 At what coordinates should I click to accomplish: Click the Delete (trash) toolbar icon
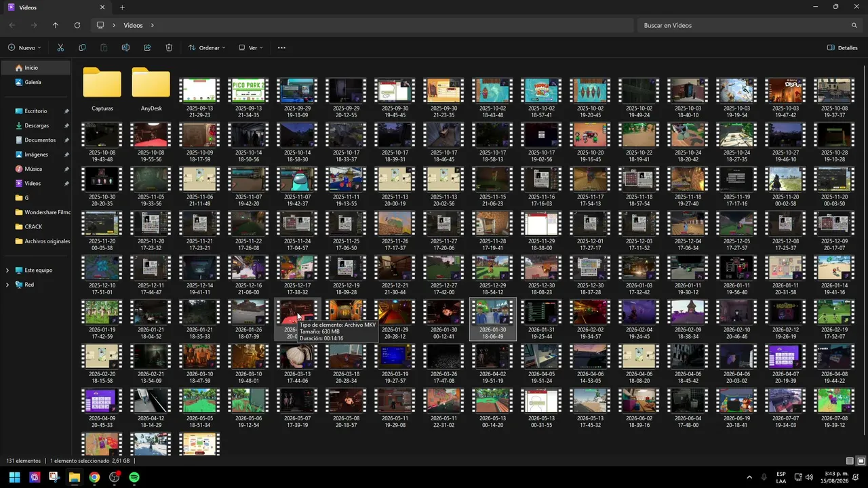click(169, 48)
